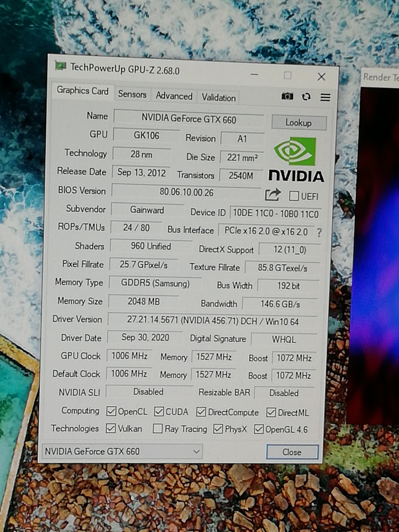Click the Subvendor value Gainward
Image resolution: width=399 pixels, height=532 pixels.
tap(147, 210)
